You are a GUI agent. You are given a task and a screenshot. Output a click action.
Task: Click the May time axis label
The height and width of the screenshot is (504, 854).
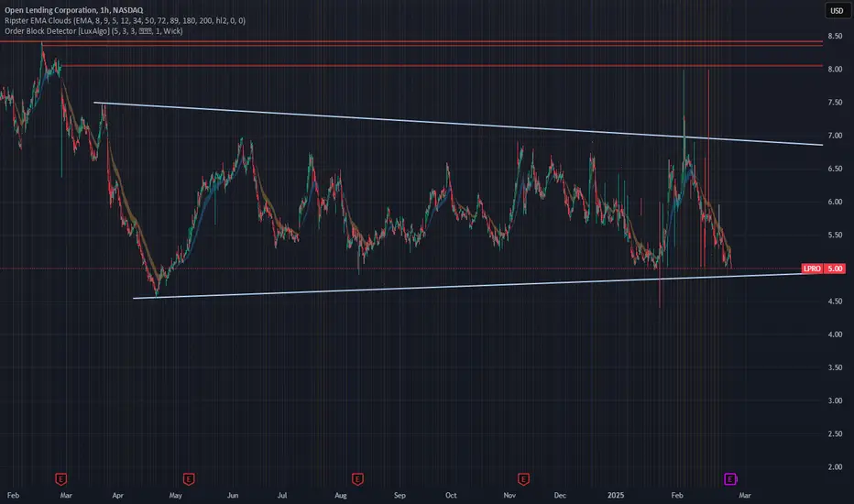175,495
